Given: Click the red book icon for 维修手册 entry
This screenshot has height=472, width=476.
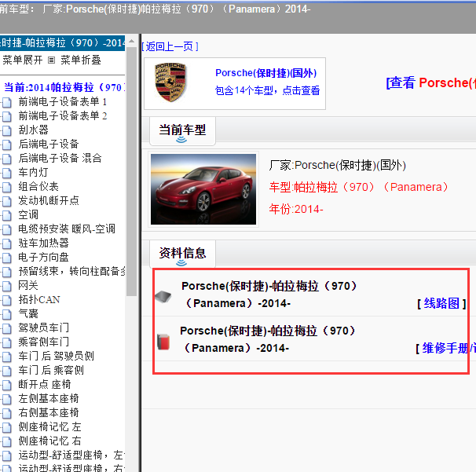Looking at the screenshot, I should (x=163, y=342).
